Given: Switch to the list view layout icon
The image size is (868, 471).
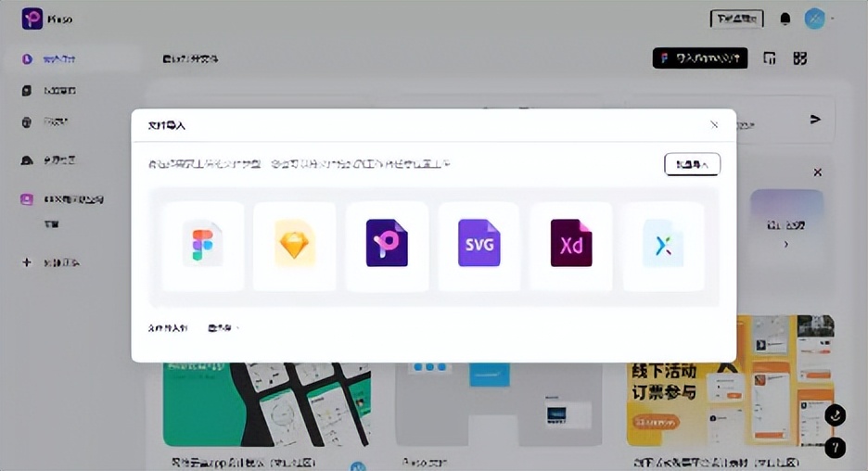Looking at the screenshot, I should [x=770, y=58].
